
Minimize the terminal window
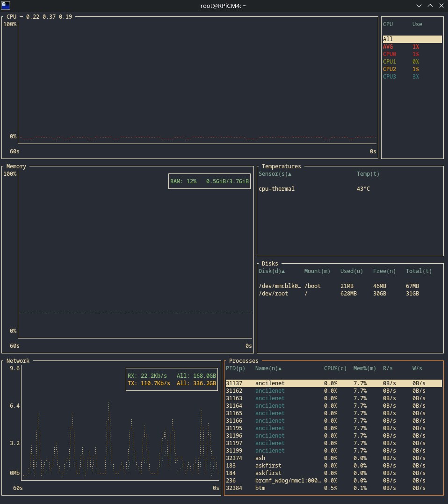[419, 6]
